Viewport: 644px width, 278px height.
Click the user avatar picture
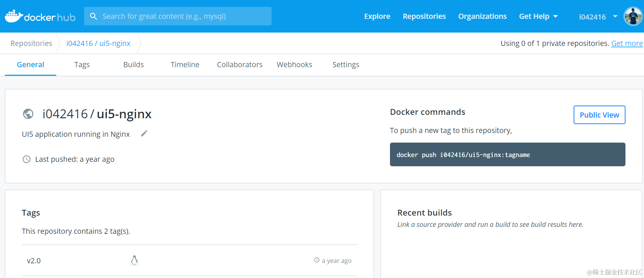(x=633, y=16)
